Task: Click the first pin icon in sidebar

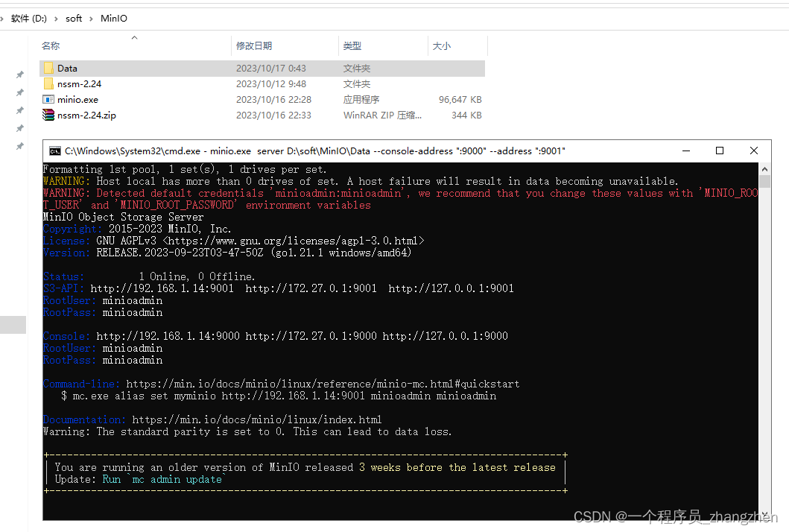Action: (x=19, y=75)
